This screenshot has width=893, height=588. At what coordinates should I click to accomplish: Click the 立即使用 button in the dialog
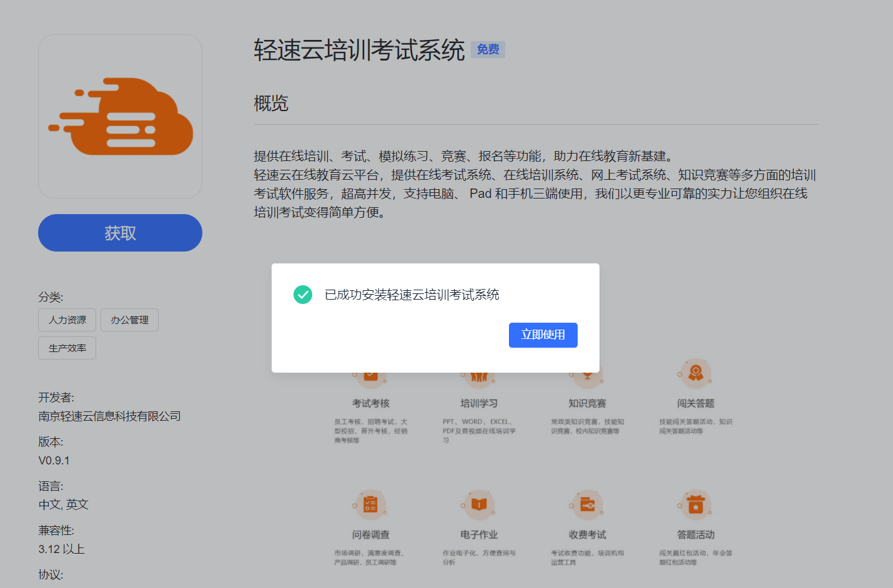pos(543,335)
